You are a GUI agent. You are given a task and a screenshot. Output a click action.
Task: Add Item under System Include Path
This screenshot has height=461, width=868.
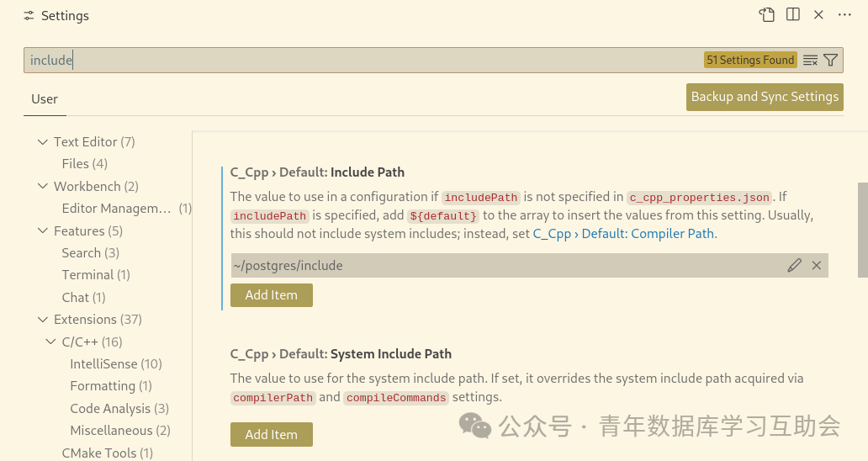(x=271, y=434)
